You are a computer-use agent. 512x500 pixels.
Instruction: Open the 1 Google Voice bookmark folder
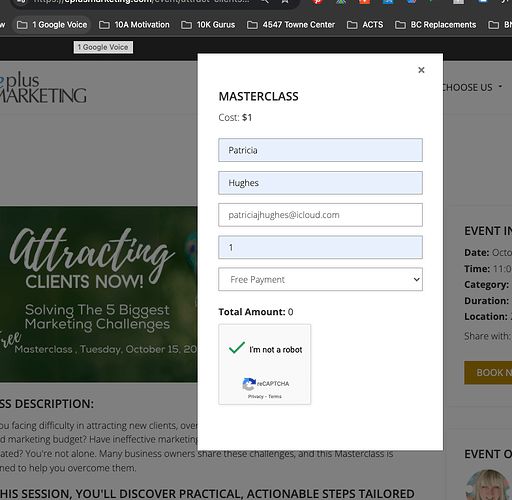(x=52, y=25)
